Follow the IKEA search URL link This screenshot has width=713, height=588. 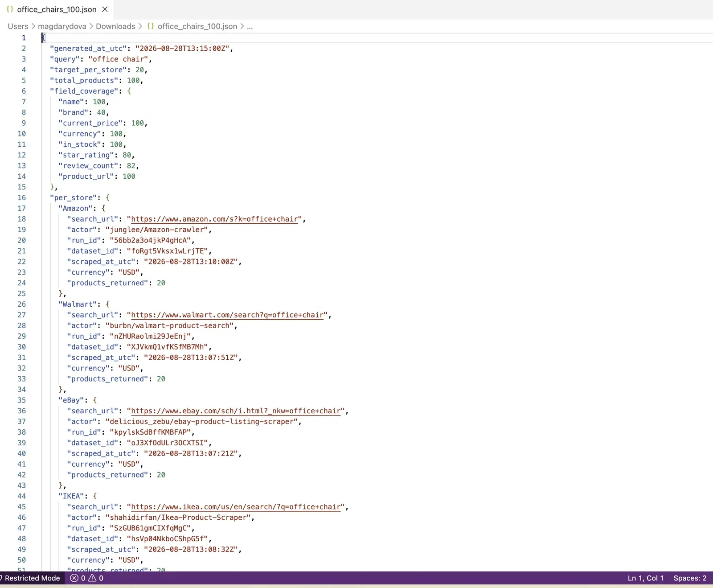[x=236, y=507]
